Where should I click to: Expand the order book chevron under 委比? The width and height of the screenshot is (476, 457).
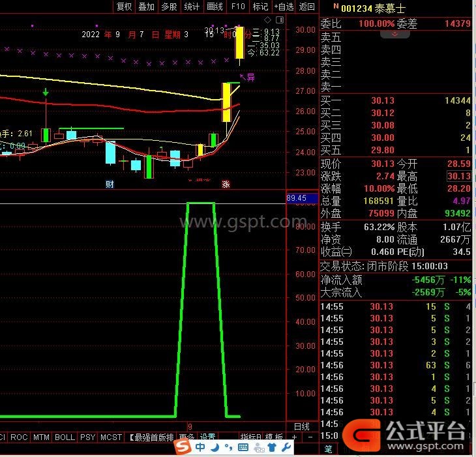(394, 35)
